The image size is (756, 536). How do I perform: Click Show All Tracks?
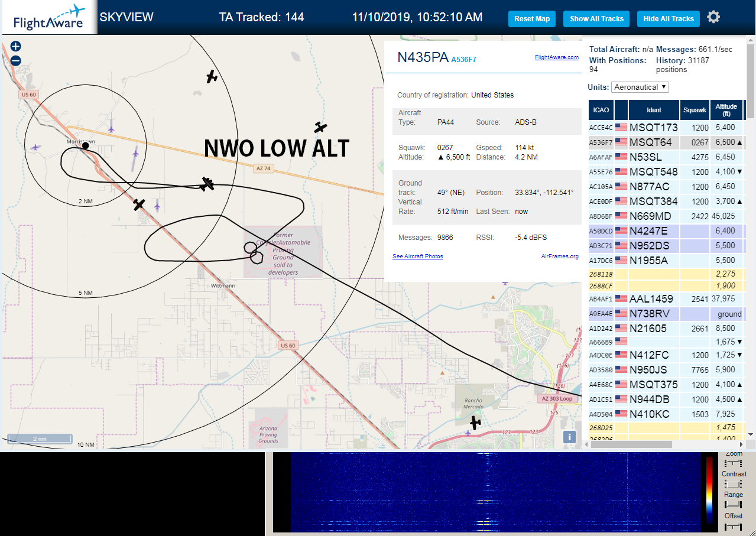tap(596, 19)
